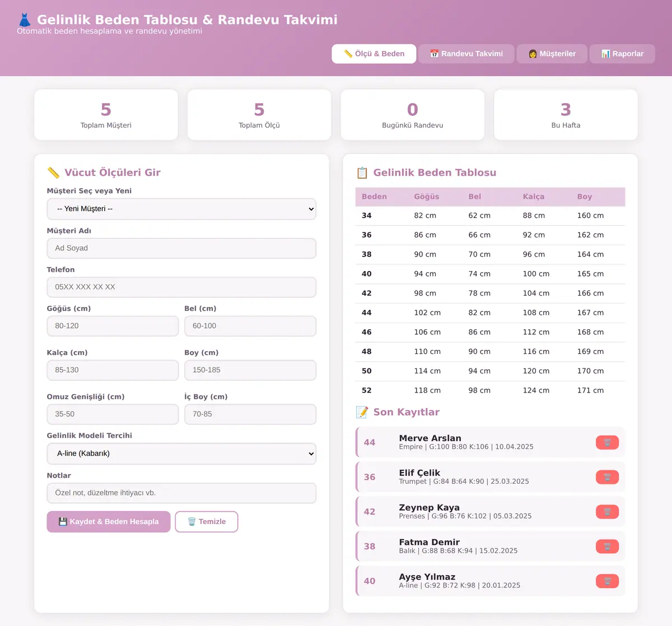Select the Göğüs (cm) input
Viewport: 672px width, 626px height.
[x=113, y=326]
